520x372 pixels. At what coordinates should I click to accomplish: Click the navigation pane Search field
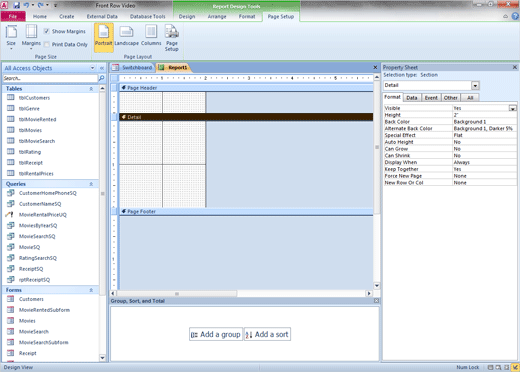[x=50, y=78]
